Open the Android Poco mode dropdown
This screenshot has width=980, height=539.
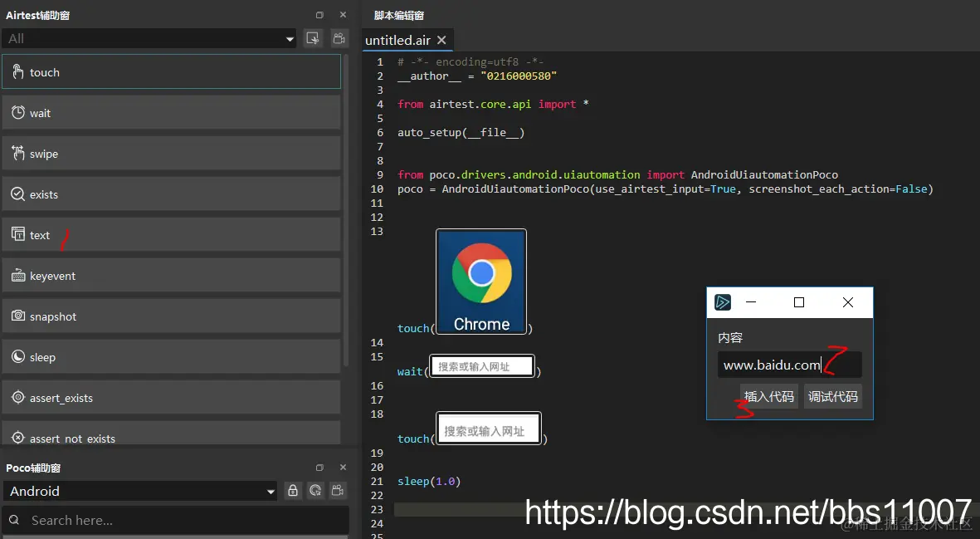(140, 491)
